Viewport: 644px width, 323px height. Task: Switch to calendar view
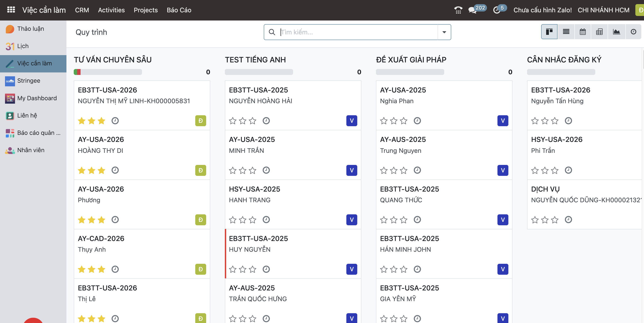pos(583,32)
